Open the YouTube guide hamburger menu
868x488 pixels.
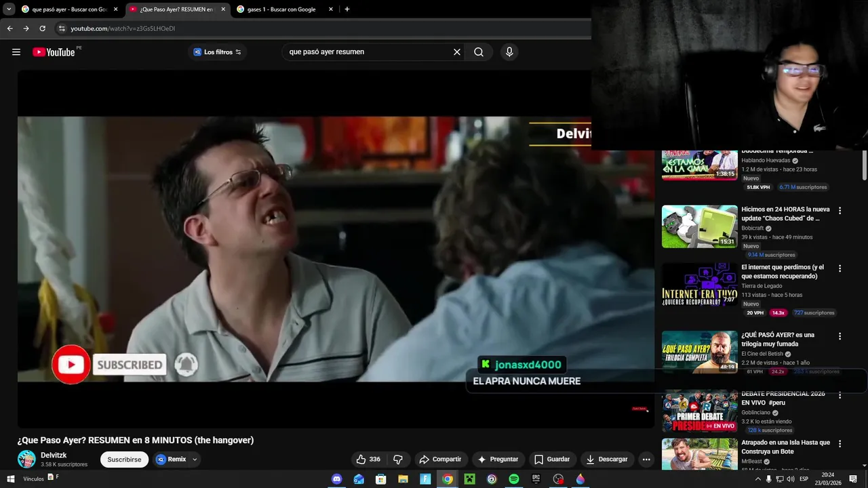point(16,52)
